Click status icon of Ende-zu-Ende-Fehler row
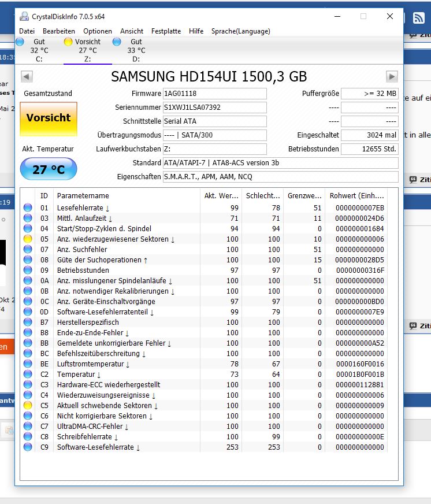431x504 pixels. (28, 332)
